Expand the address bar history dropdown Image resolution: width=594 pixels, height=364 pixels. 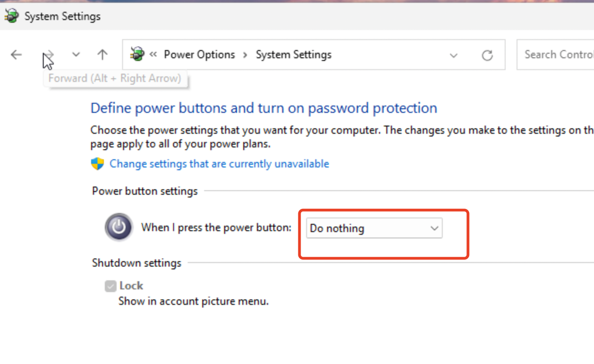(x=454, y=56)
